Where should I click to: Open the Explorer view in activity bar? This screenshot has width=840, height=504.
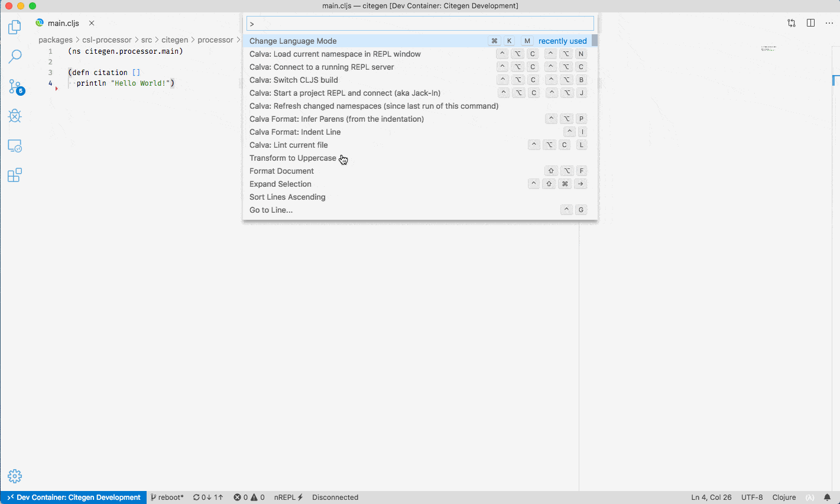pos(15,27)
